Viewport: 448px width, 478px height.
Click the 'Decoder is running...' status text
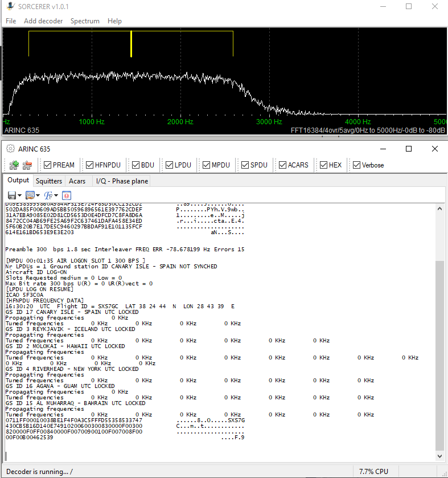coord(40,472)
